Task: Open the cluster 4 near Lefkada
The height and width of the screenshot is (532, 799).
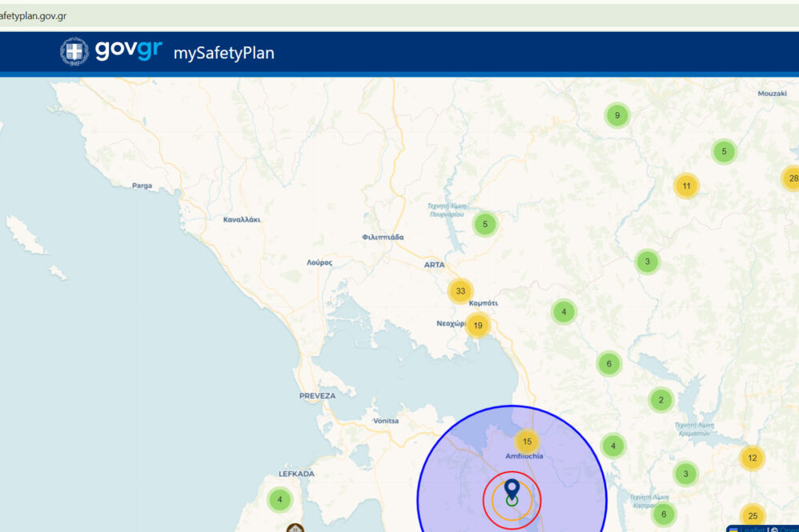Action: 279,501
